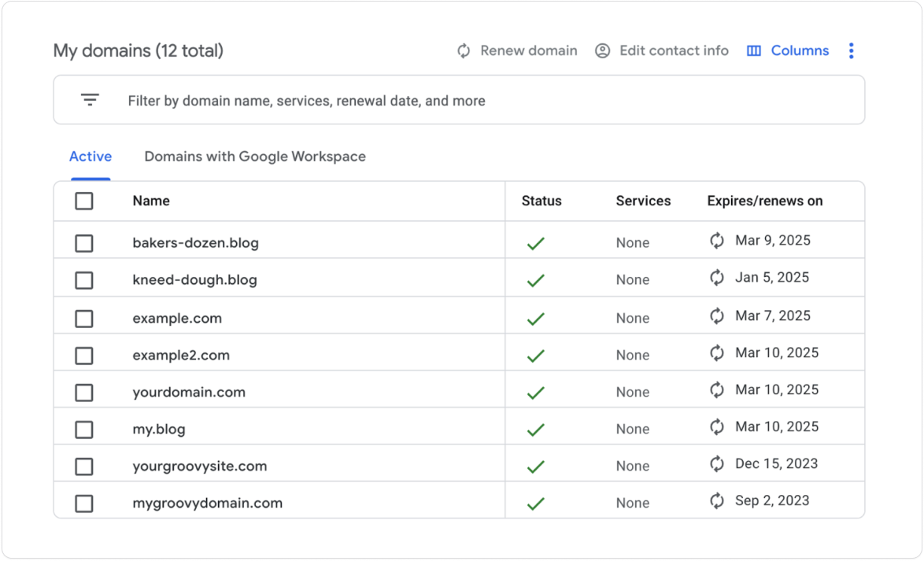Screen dimensions: 924x561
Task: Click the My domains (12 total) heading
Action: 139,50
